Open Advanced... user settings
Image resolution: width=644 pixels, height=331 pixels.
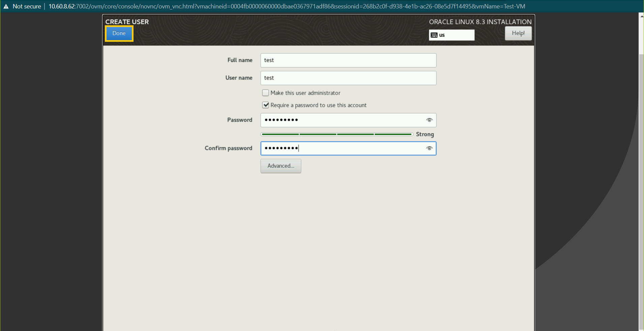click(x=281, y=166)
